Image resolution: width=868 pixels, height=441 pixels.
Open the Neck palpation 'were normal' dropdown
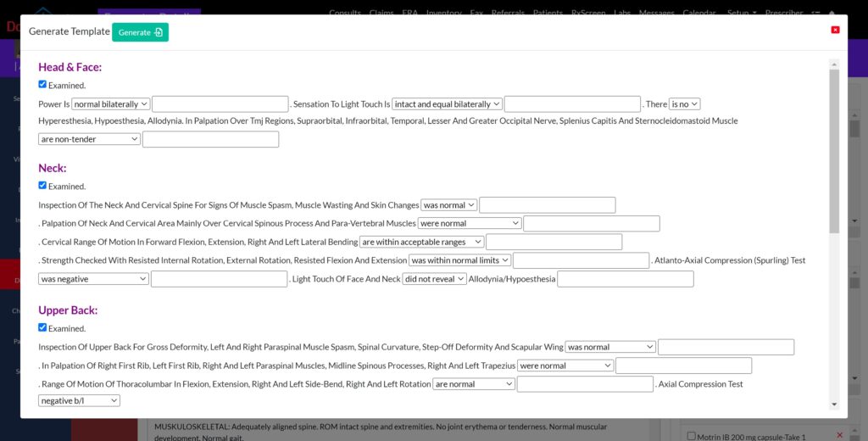click(470, 223)
